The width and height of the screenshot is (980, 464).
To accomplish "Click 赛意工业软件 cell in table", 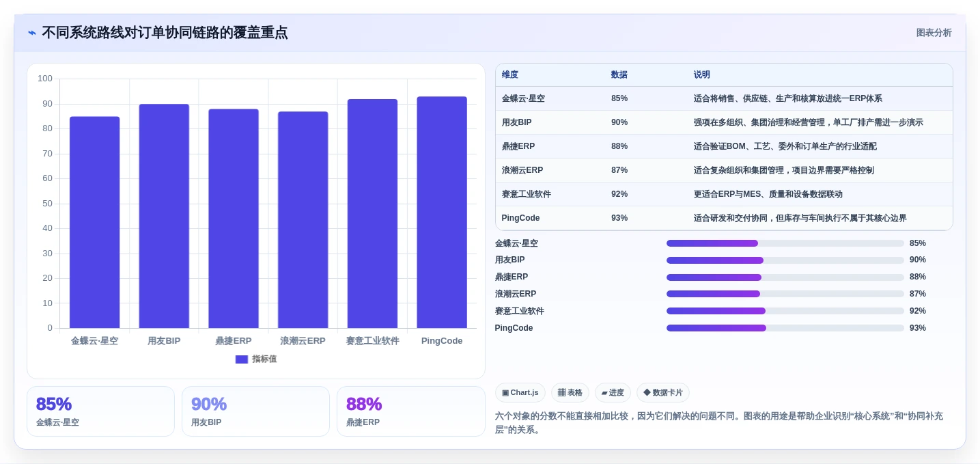I will [527, 195].
